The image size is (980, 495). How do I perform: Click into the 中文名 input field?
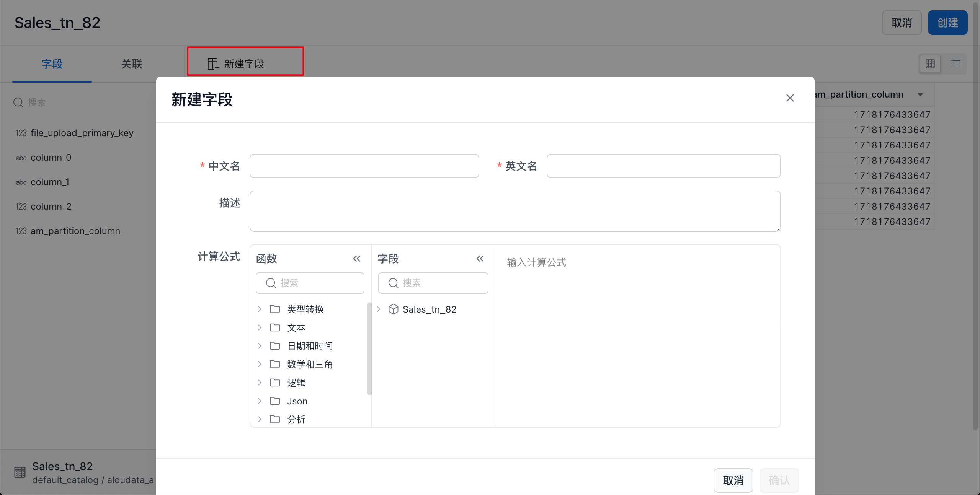pos(364,166)
